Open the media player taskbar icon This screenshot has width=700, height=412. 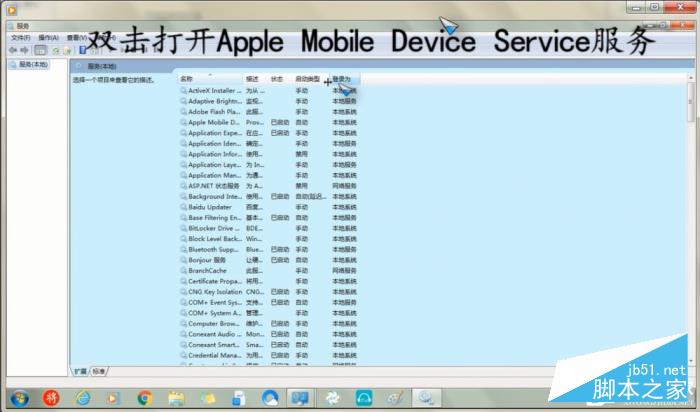point(112,398)
